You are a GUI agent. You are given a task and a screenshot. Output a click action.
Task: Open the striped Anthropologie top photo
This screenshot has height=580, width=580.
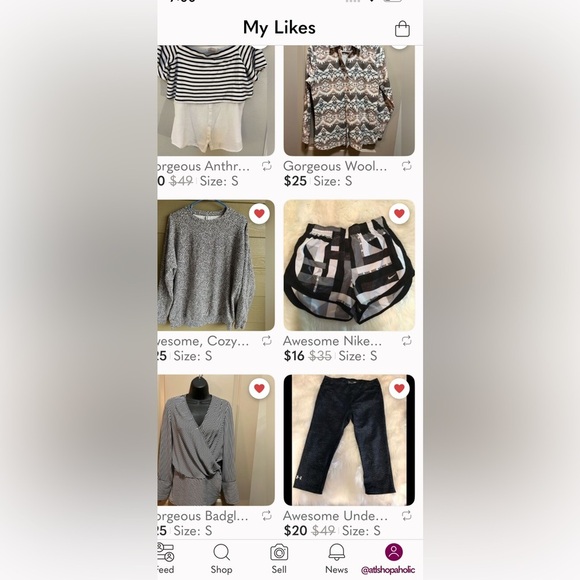pyautogui.click(x=216, y=100)
